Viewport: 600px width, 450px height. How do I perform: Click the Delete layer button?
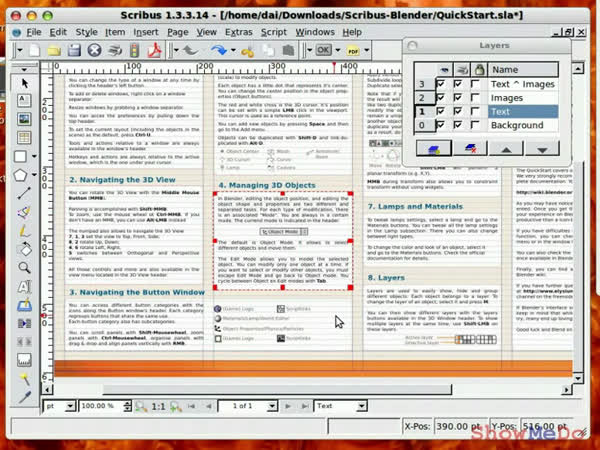[470, 148]
